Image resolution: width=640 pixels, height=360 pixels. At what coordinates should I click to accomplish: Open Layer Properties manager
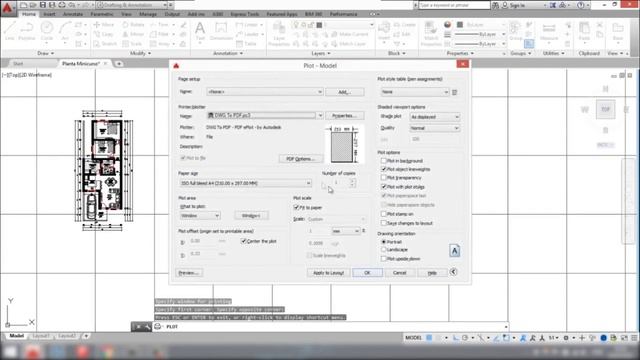(x=279, y=33)
